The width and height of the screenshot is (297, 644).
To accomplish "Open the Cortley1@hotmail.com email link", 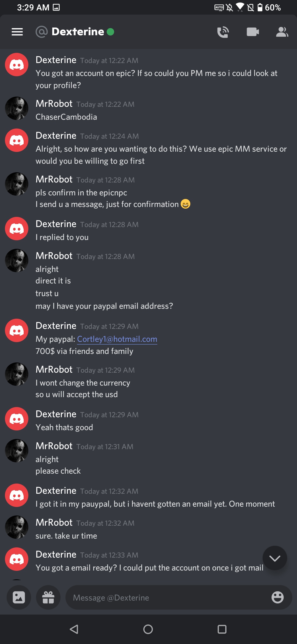I will [117, 339].
